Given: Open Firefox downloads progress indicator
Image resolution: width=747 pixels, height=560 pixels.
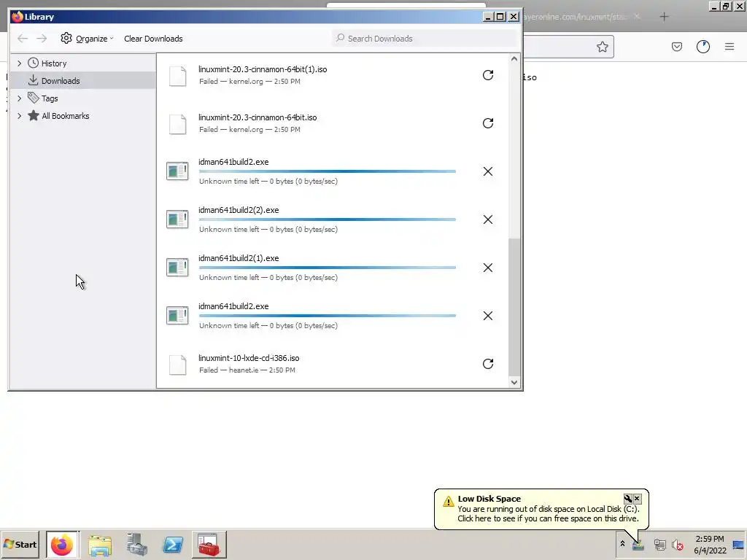Looking at the screenshot, I should (x=703, y=47).
